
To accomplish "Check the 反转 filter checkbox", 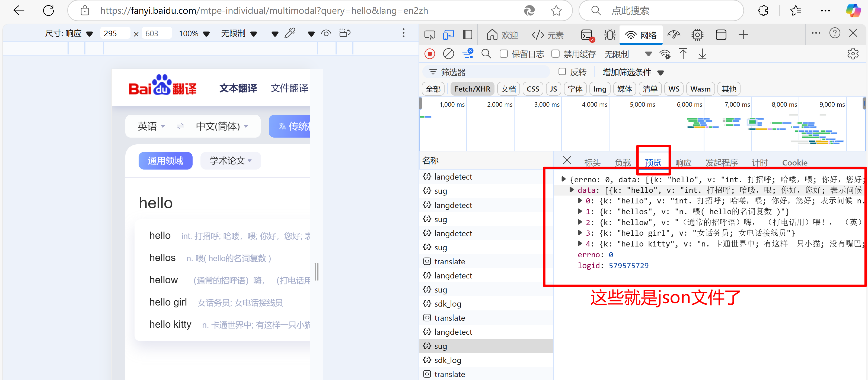I will point(562,72).
